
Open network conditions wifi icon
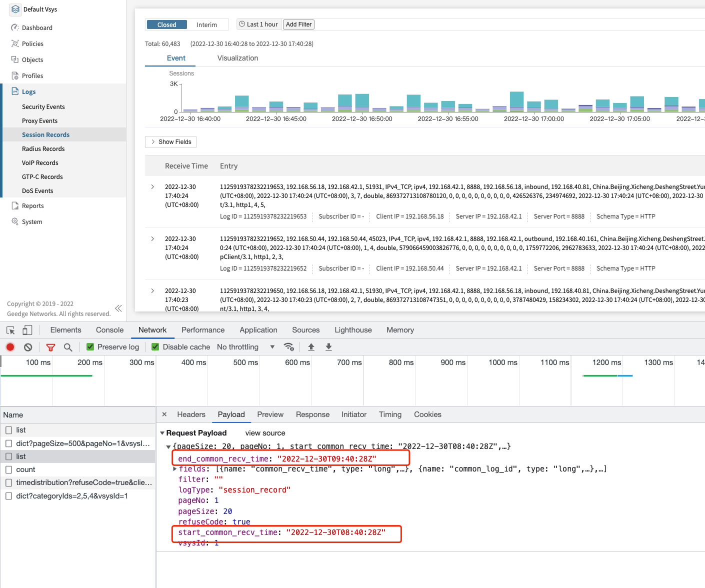point(288,347)
